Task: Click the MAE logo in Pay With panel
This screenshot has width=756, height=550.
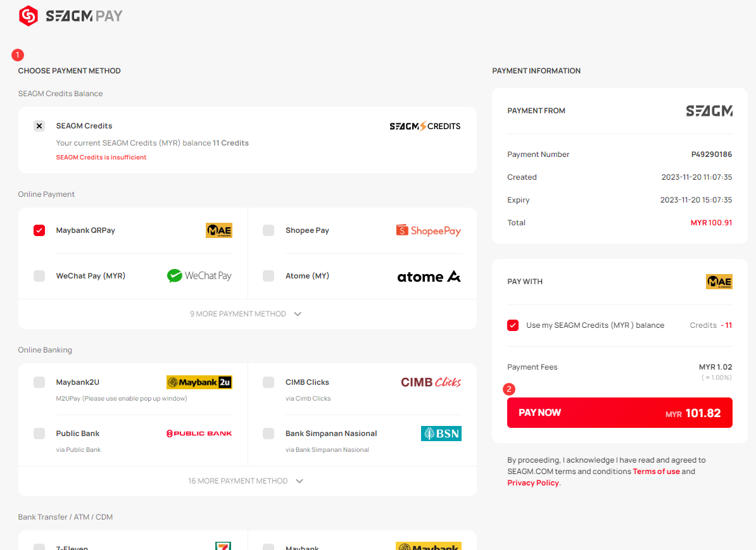Action: pyautogui.click(x=719, y=282)
